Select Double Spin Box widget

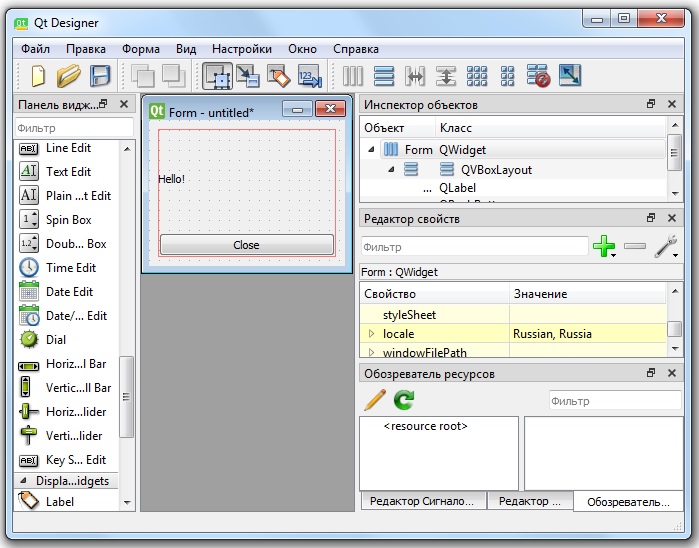(67, 244)
